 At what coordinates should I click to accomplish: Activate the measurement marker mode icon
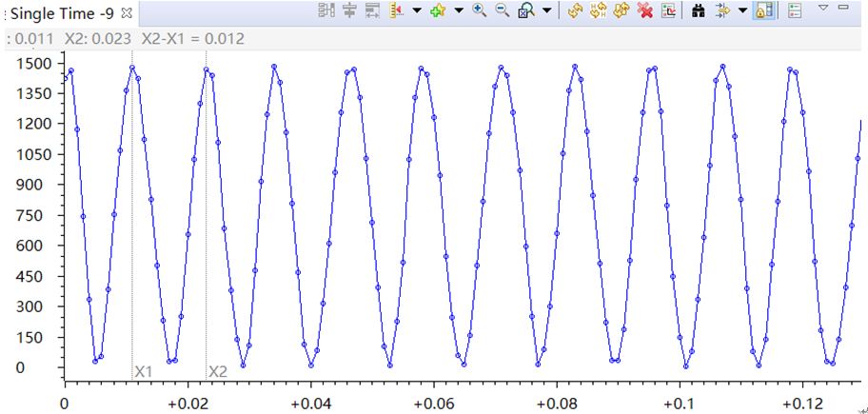click(x=396, y=10)
